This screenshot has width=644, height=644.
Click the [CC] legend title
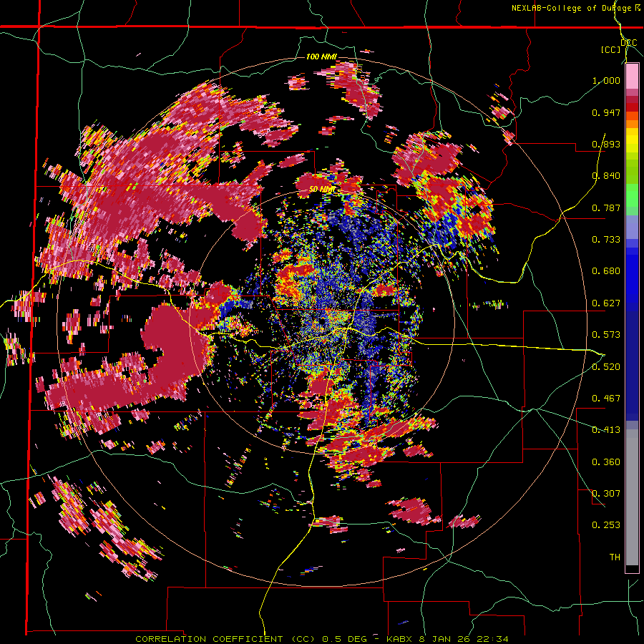[611, 49]
